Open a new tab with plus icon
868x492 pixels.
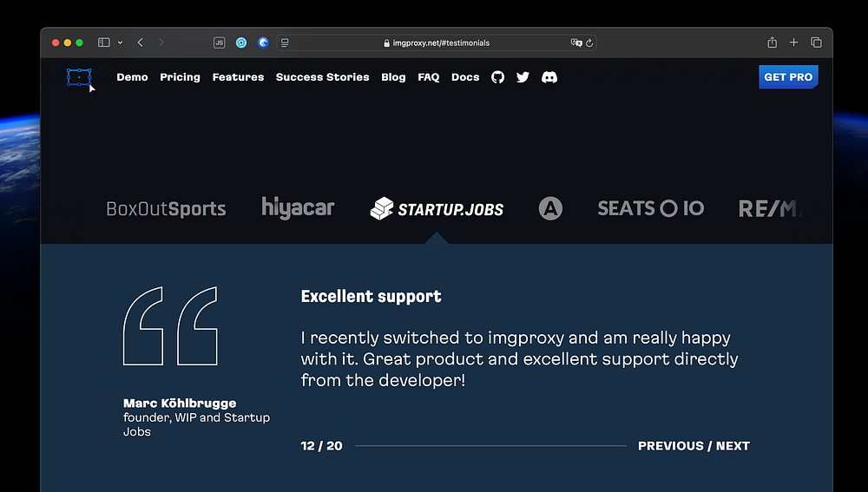(794, 43)
